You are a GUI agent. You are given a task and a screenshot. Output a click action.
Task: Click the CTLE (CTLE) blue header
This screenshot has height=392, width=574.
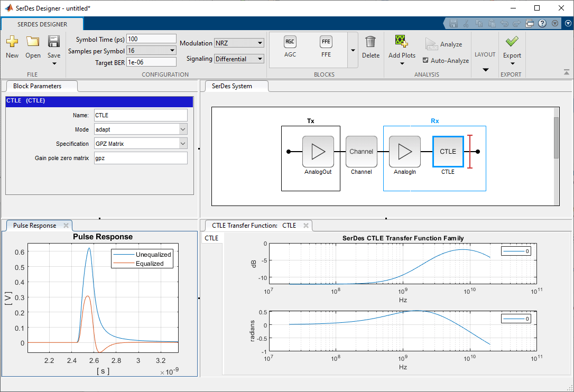click(99, 101)
